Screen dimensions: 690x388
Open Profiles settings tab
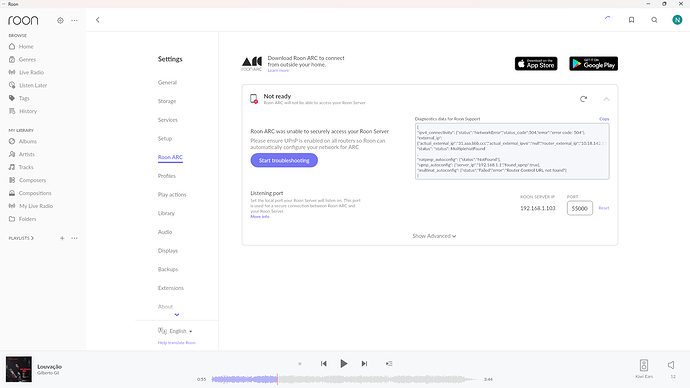167,176
